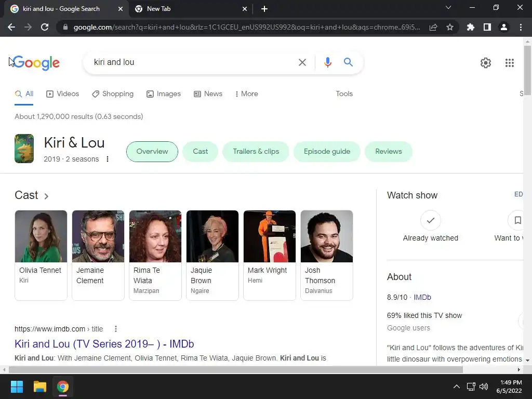
Task: Go back to the previous page
Action: (11, 27)
